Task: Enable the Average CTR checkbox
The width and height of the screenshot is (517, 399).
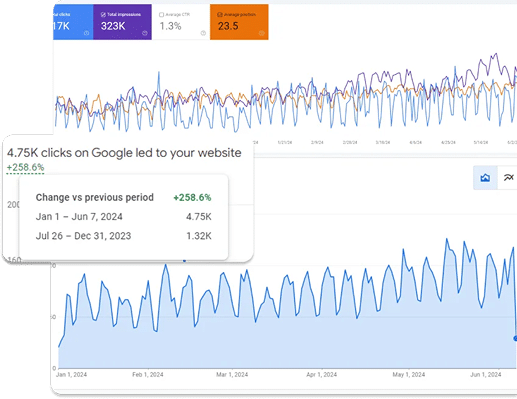Action: click(x=162, y=15)
